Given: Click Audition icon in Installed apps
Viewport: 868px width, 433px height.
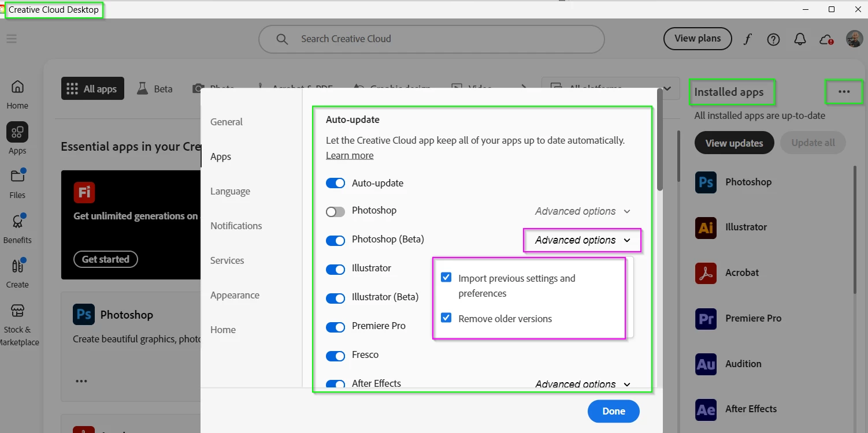Looking at the screenshot, I should coord(706,364).
